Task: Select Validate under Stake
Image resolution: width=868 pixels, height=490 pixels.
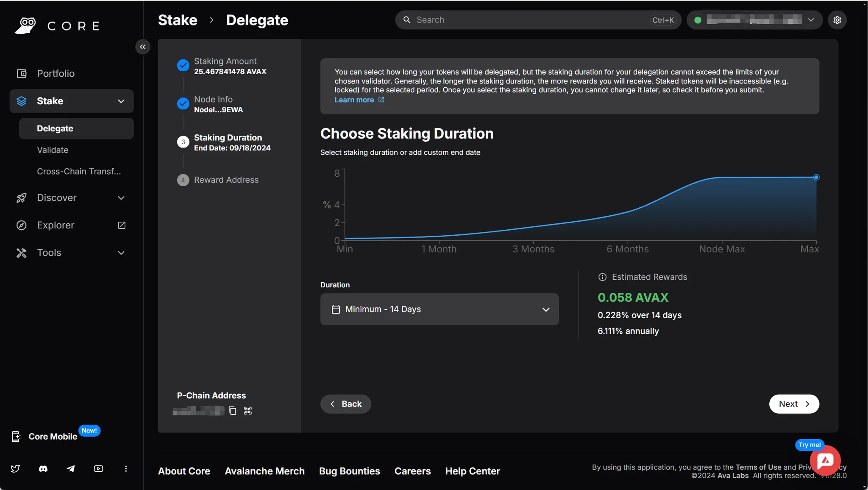Action: tap(53, 150)
